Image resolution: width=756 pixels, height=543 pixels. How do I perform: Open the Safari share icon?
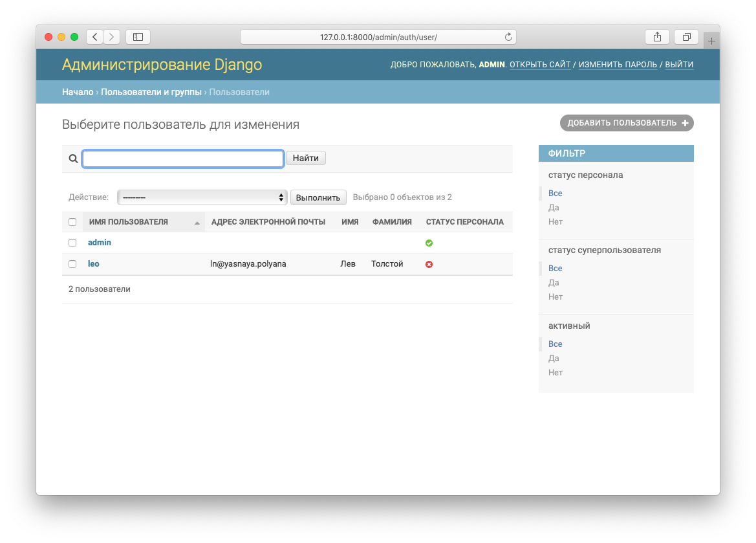657,37
